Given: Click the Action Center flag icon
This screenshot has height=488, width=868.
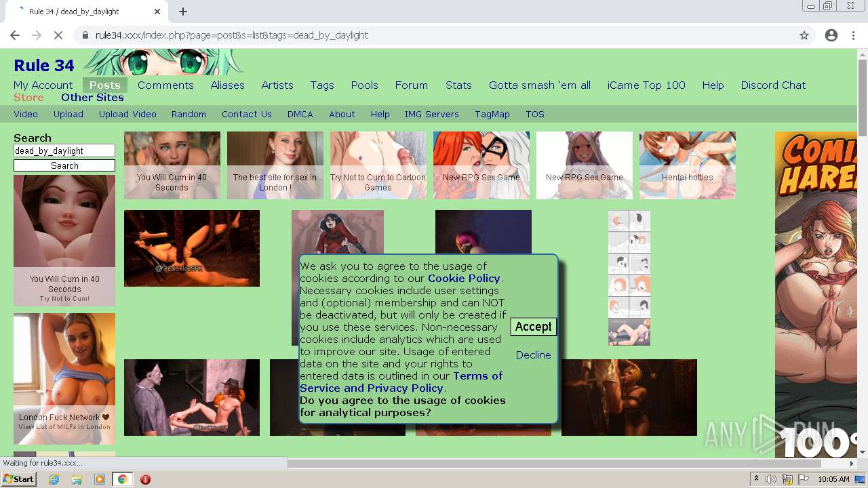Looking at the screenshot, I should (804, 479).
